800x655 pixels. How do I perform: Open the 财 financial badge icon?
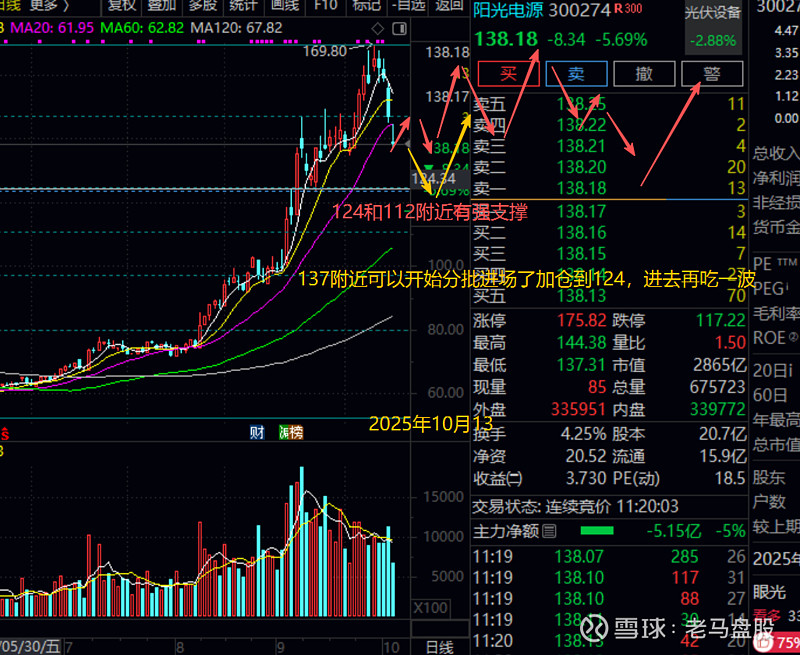pyautogui.click(x=257, y=433)
